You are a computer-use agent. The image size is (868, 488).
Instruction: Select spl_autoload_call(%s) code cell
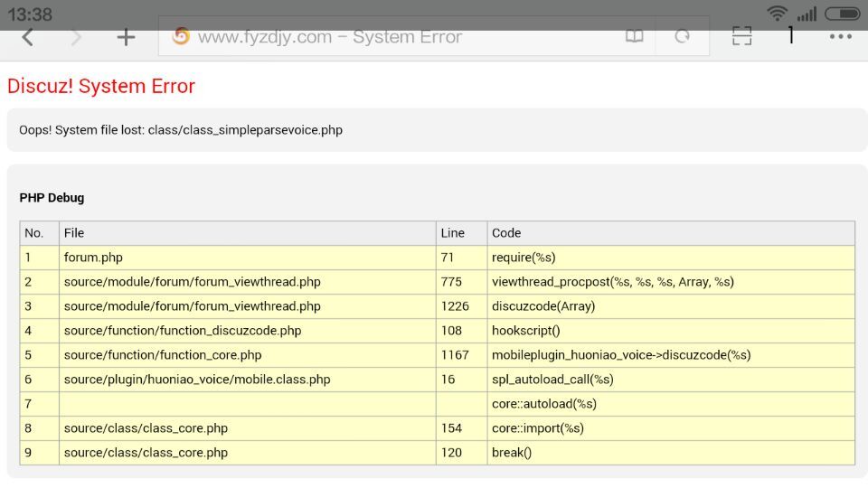point(671,379)
